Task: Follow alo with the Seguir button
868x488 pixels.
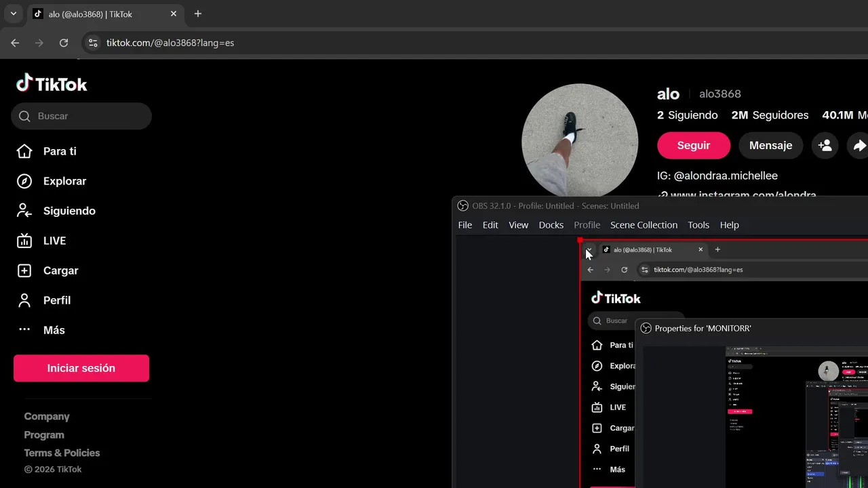Action: [694, 145]
